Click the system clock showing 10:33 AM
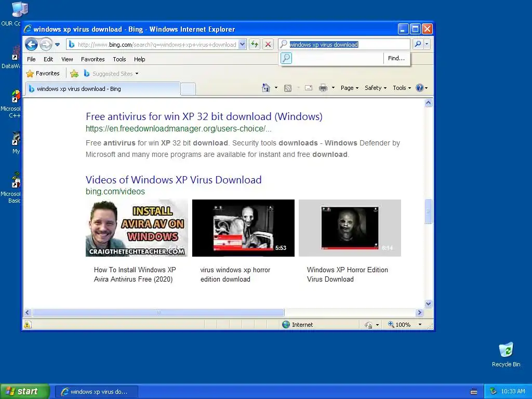Image resolution: width=532 pixels, height=399 pixels. click(x=513, y=392)
